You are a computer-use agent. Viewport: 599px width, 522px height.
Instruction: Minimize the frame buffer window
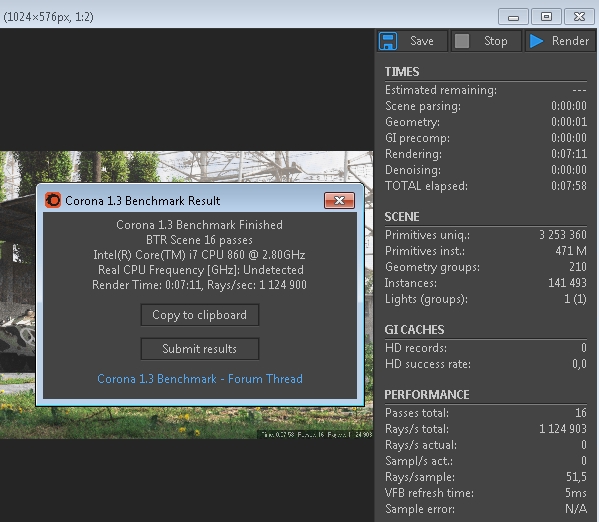pos(513,17)
